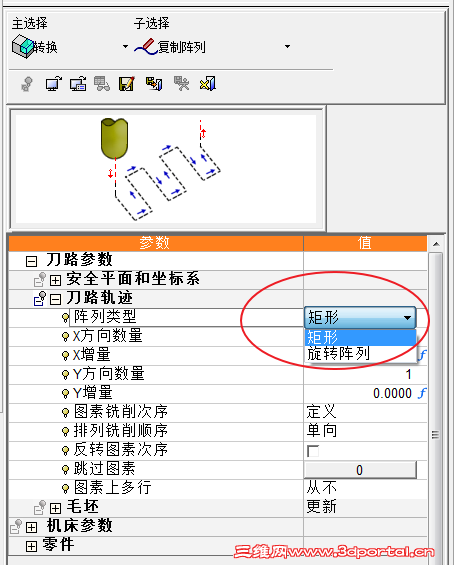
Task: Click the 转换 cube icon under 主选择
Action: click(22, 46)
